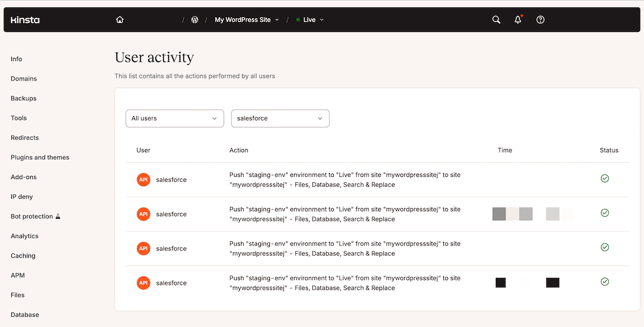Go to the home icon

[120, 20]
